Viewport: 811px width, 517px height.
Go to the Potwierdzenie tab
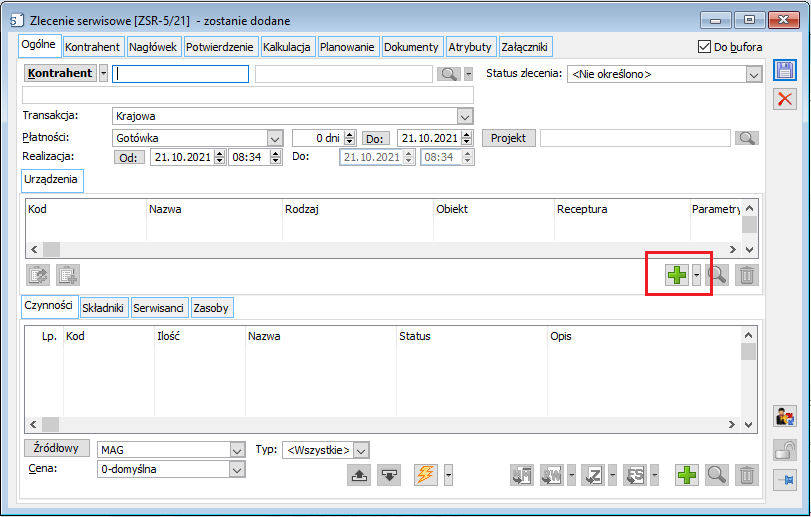click(x=220, y=47)
